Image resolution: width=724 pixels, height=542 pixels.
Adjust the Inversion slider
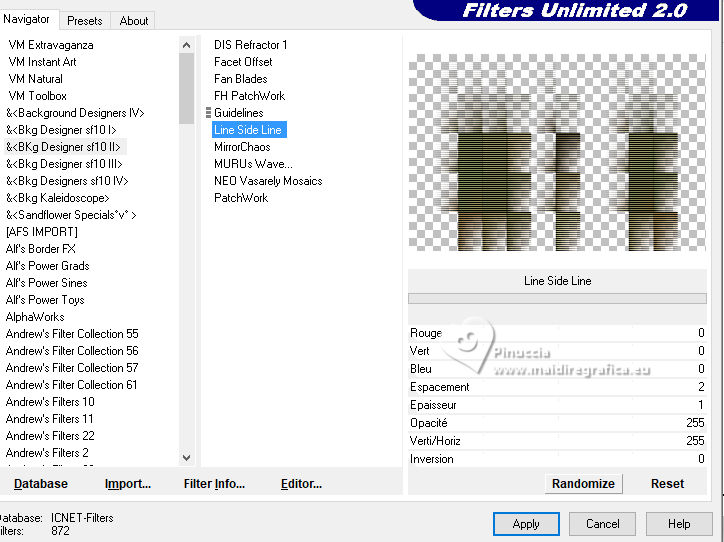(x=557, y=459)
